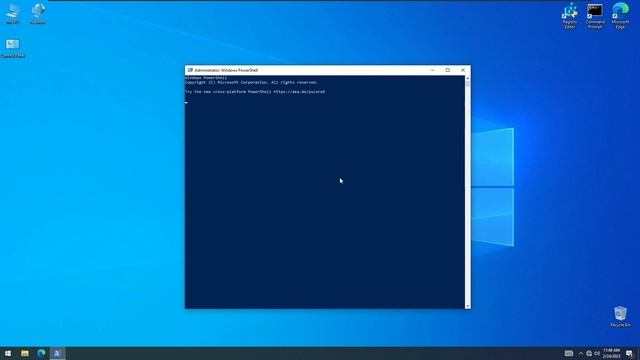Open the Recycle Bin on the desktop
Image resolution: width=640 pixels, height=360 pixels.
coord(620,316)
